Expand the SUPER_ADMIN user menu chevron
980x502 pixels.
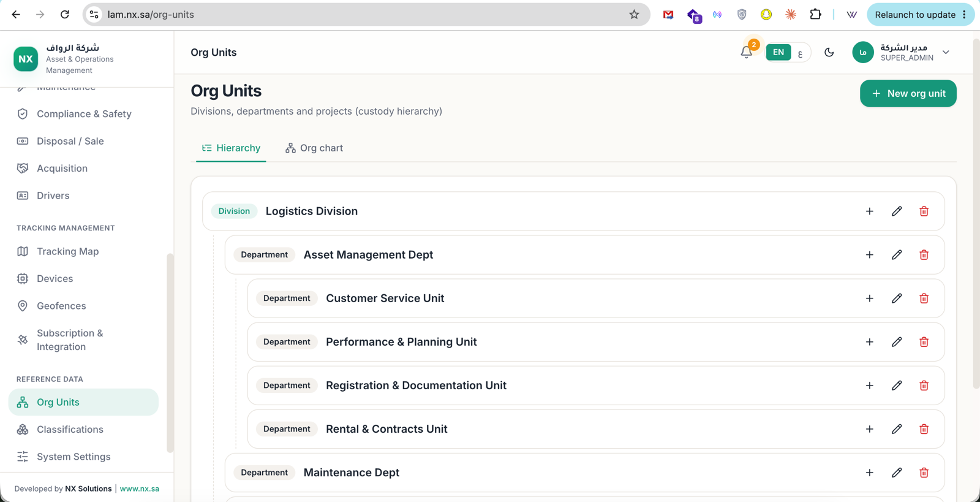click(946, 53)
